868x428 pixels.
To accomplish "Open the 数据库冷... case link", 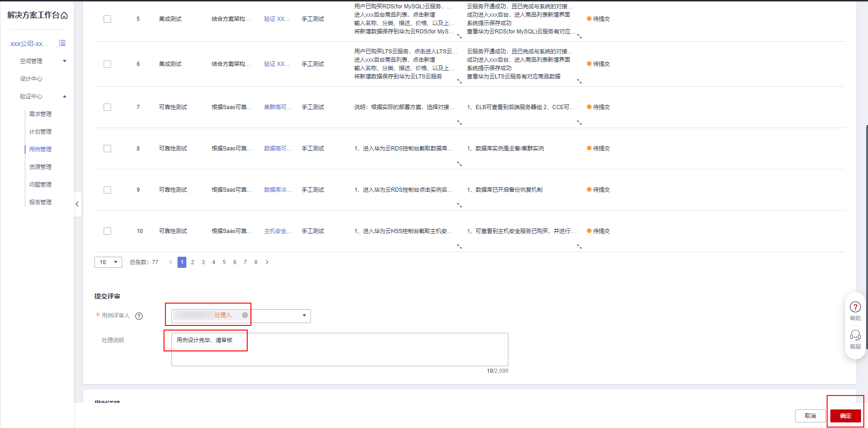I will 278,190.
